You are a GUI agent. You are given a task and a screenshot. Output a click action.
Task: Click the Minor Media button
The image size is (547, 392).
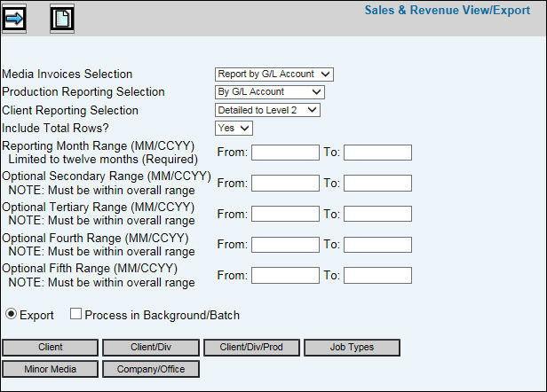pos(50,368)
